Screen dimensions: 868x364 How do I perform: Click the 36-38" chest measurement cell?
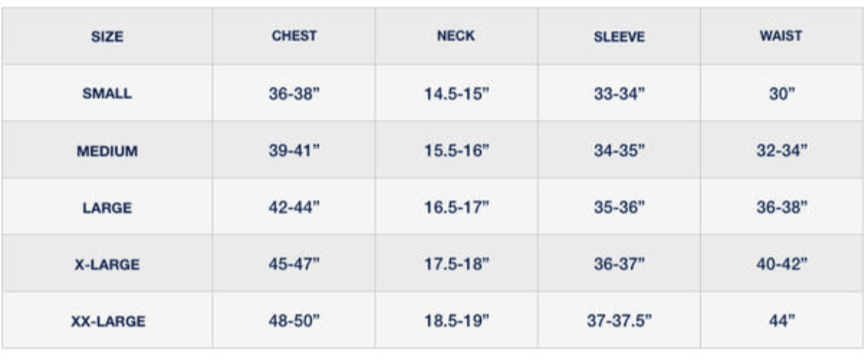coord(294,94)
